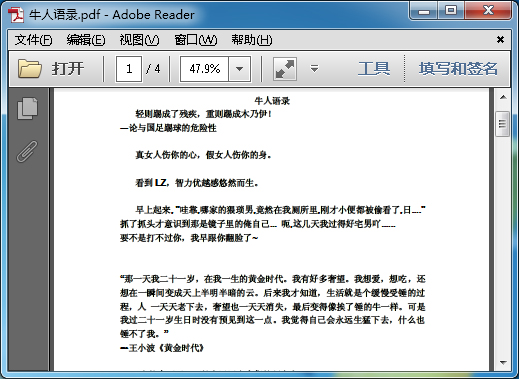This screenshot has height=379, width=519.
Task: Open the attachments paperclip panel
Action: pyautogui.click(x=27, y=151)
